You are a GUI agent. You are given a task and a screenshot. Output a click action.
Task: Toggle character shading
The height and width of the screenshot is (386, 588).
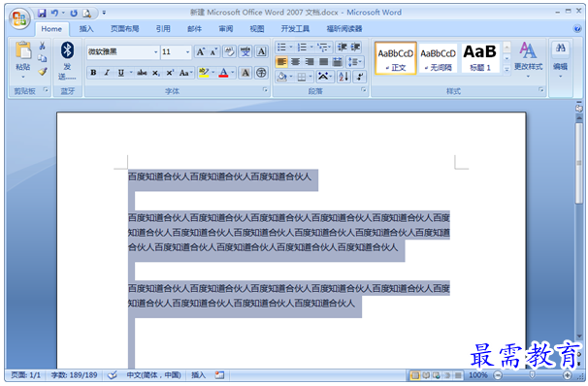245,73
